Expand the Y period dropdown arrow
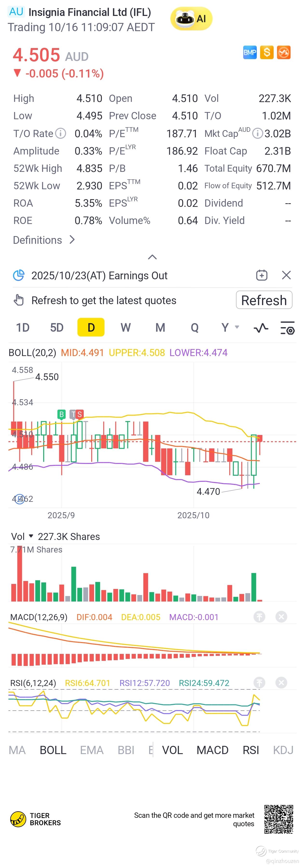Viewport: 305px width, 868px height. tap(236, 327)
